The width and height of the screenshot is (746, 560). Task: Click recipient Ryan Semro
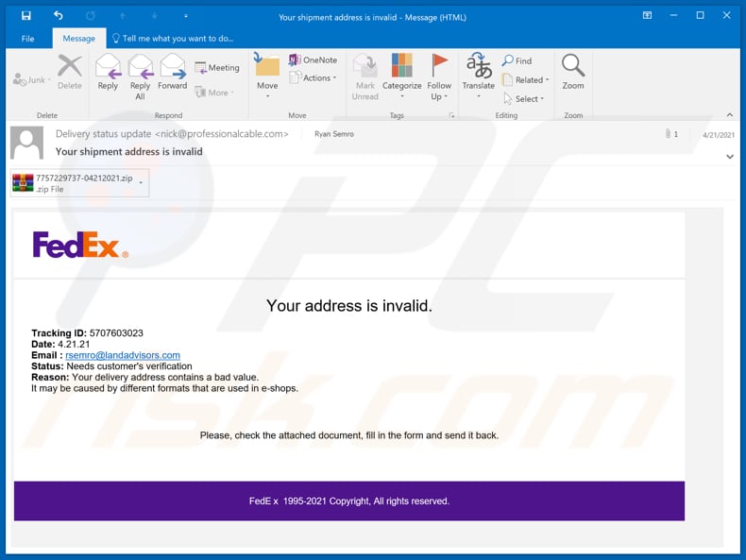[x=334, y=134]
